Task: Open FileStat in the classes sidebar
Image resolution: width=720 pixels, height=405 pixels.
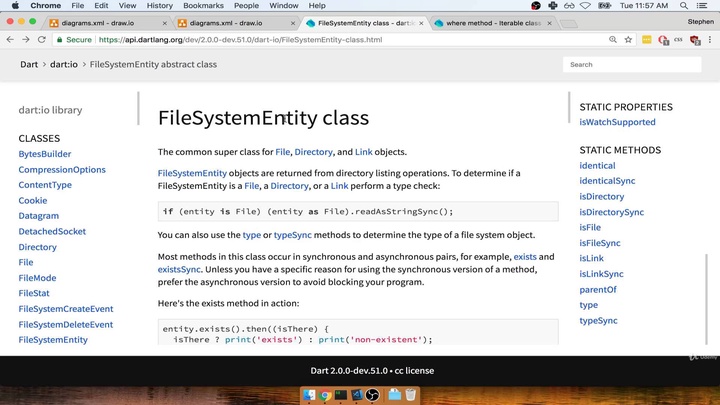Action: pos(35,293)
